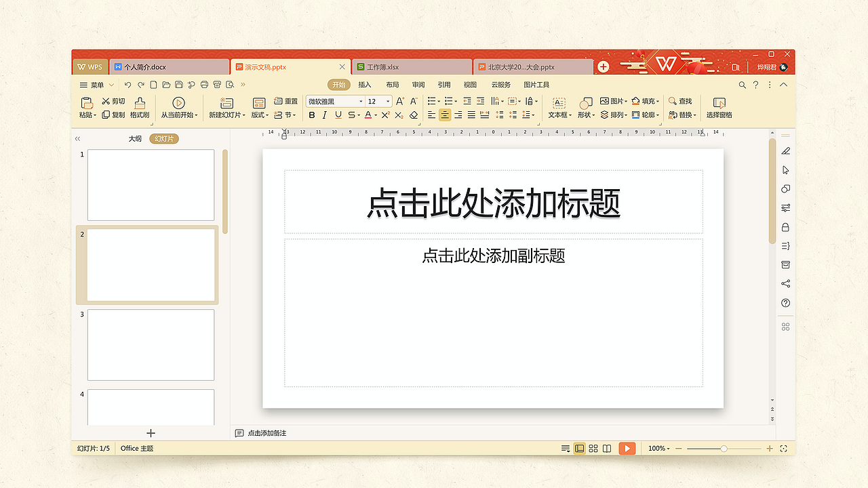Viewport: 868px width, 488px height.
Task: Toggle Strikethrough formatting
Action: pos(352,115)
